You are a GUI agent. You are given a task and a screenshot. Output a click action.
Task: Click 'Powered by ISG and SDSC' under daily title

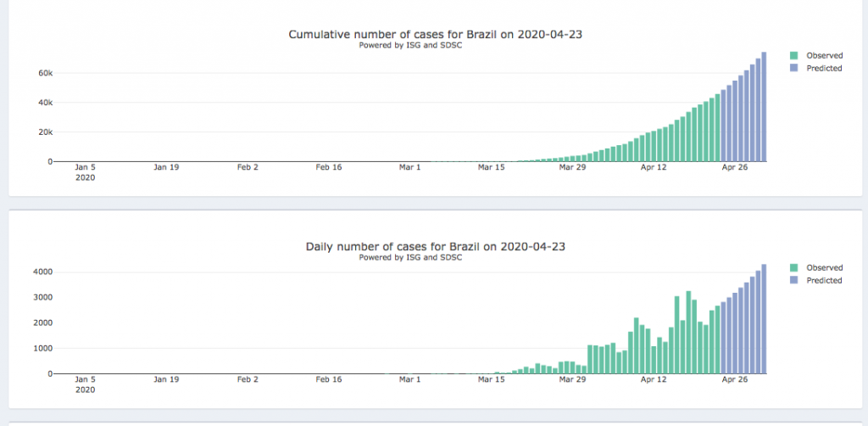(410, 257)
